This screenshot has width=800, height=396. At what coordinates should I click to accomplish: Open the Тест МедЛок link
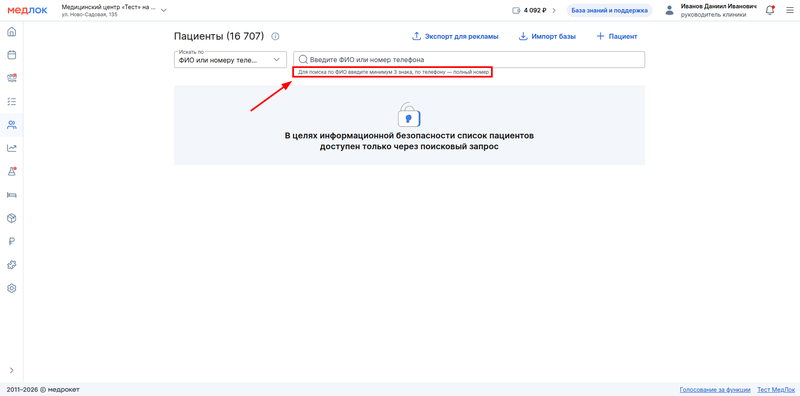(x=776, y=390)
